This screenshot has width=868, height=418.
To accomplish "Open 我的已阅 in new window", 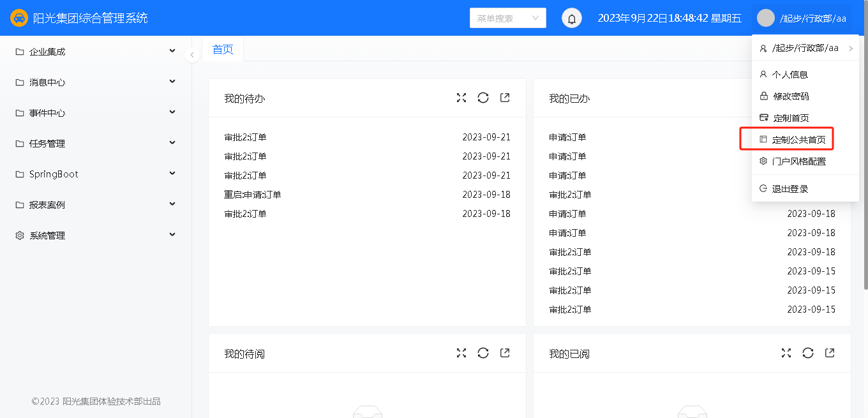I will click(830, 353).
